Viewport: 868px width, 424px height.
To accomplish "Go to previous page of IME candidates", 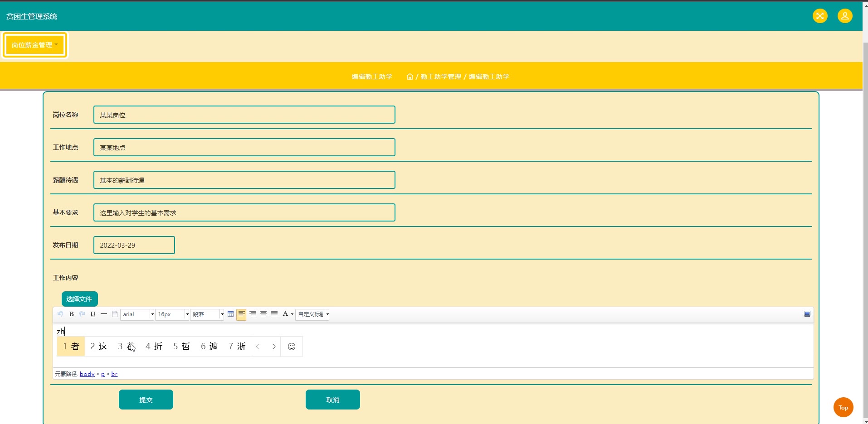I will [258, 347].
